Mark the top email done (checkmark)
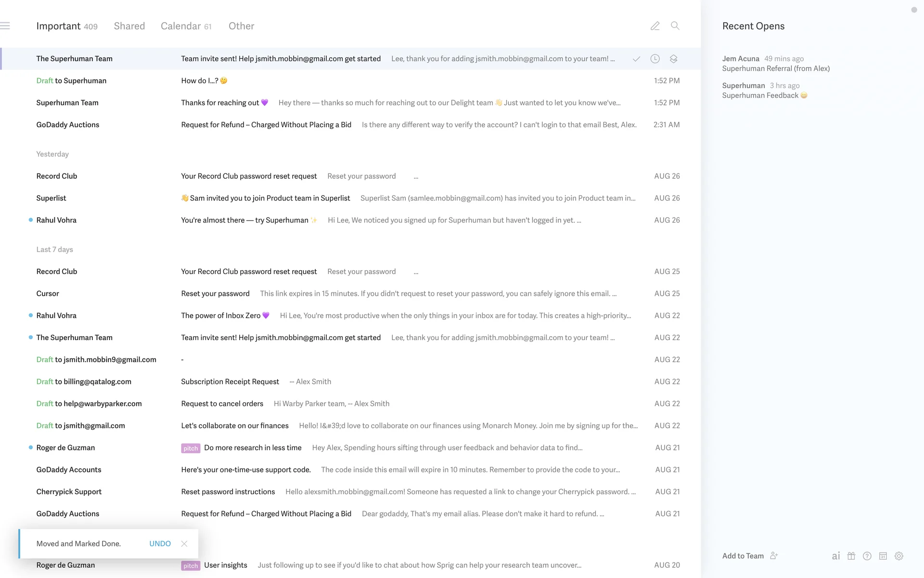Viewport: 924px width, 578px height. tap(636, 59)
